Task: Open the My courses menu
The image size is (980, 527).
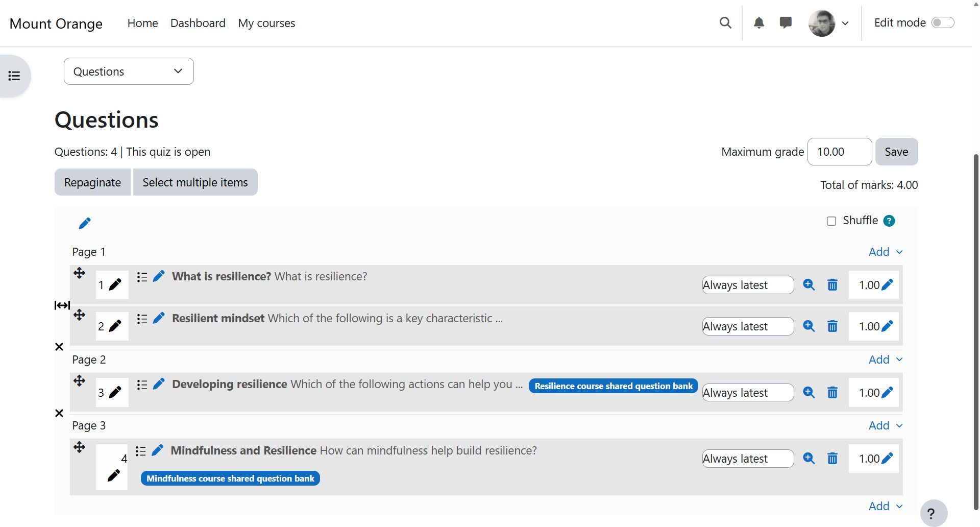Action: (x=266, y=23)
